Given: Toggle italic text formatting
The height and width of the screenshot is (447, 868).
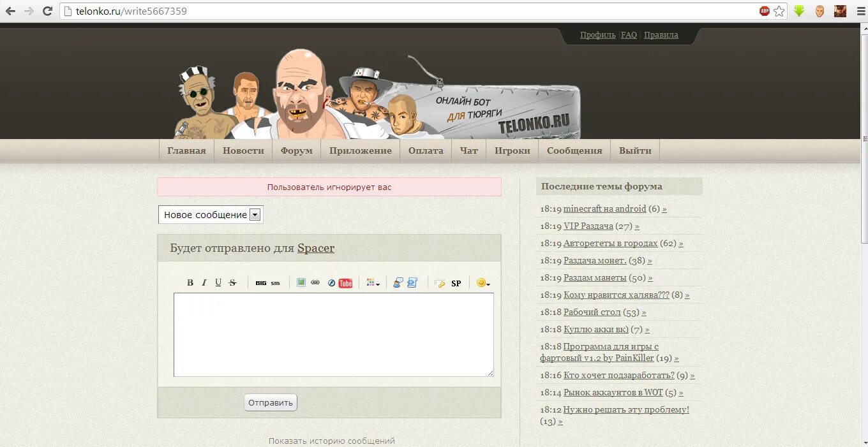Looking at the screenshot, I should (204, 282).
